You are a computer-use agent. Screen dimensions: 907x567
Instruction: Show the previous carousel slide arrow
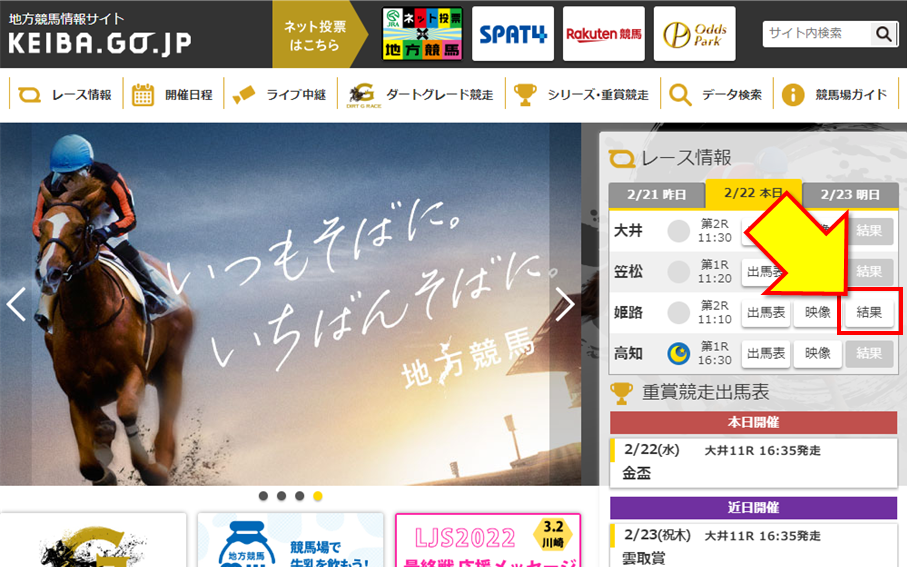point(17,304)
